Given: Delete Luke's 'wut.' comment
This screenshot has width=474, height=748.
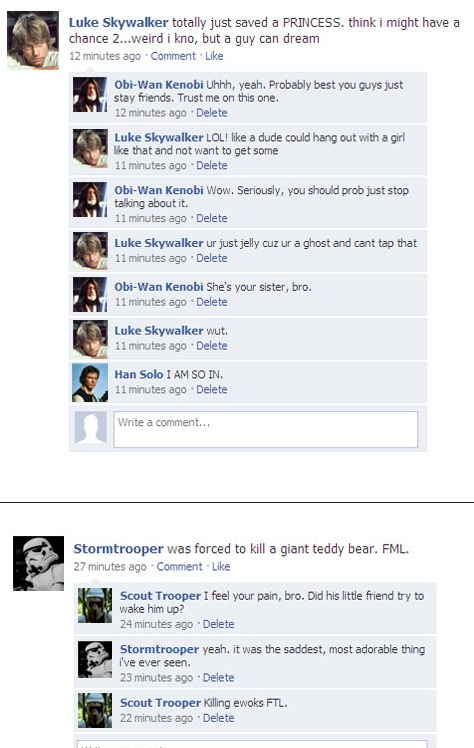Looking at the screenshot, I should [x=212, y=346].
